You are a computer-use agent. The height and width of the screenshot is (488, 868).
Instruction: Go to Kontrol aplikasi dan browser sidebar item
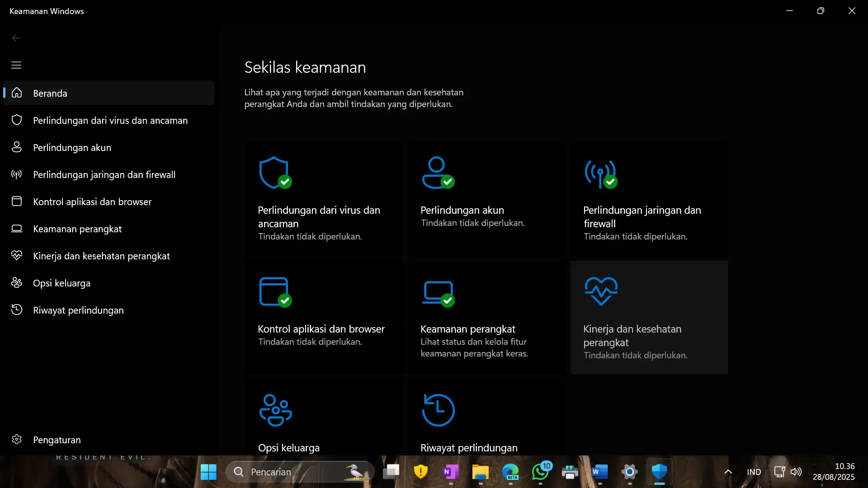pyautogui.click(x=109, y=201)
